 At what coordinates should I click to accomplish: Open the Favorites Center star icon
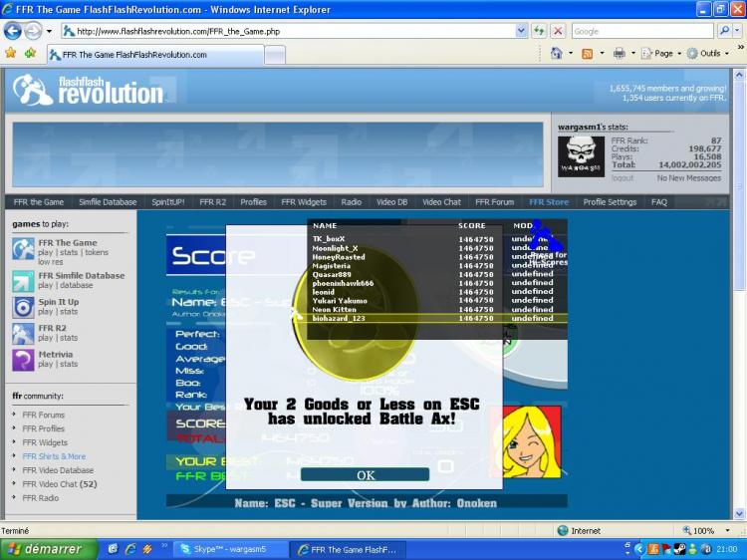[11, 53]
